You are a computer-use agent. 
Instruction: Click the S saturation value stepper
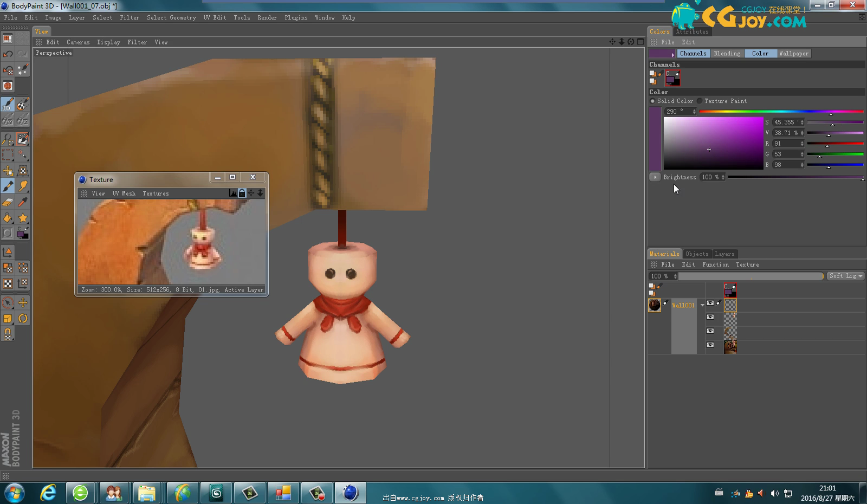coord(802,122)
